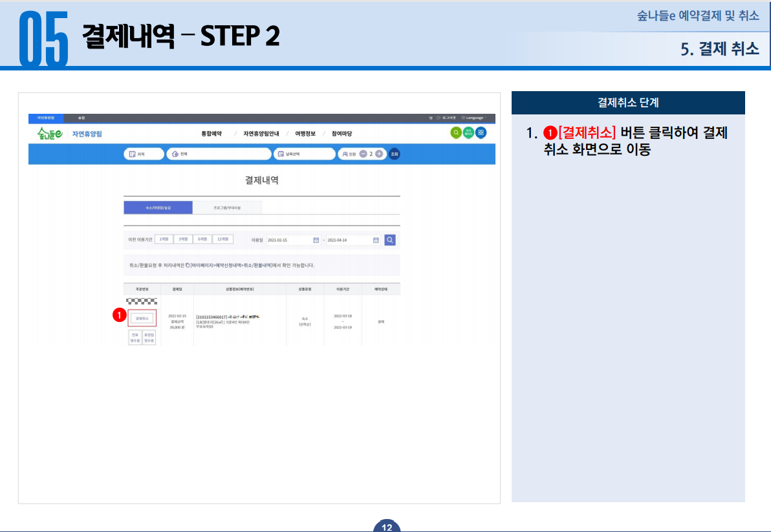Click the 결제내역 page heading
The image size is (771, 532).
pos(261,180)
